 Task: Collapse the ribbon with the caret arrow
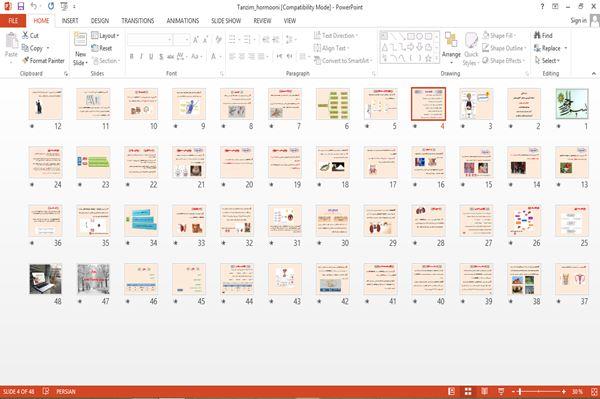pos(593,73)
